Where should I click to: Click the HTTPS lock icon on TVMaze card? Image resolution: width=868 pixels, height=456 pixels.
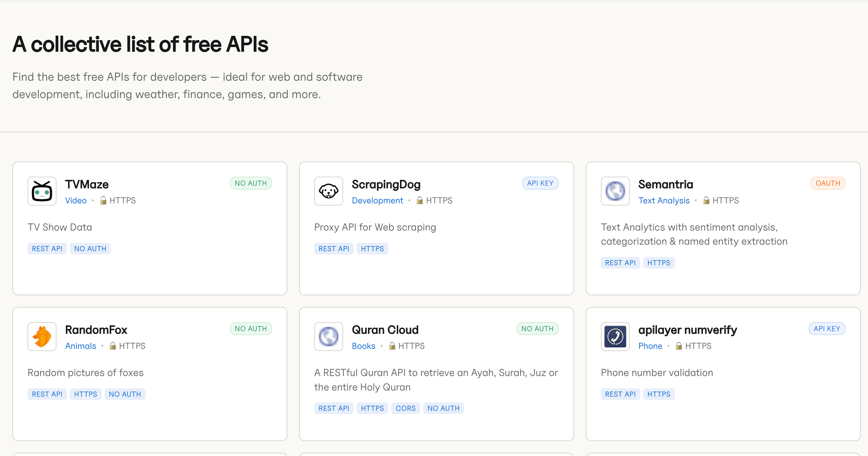tap(103, 200)
